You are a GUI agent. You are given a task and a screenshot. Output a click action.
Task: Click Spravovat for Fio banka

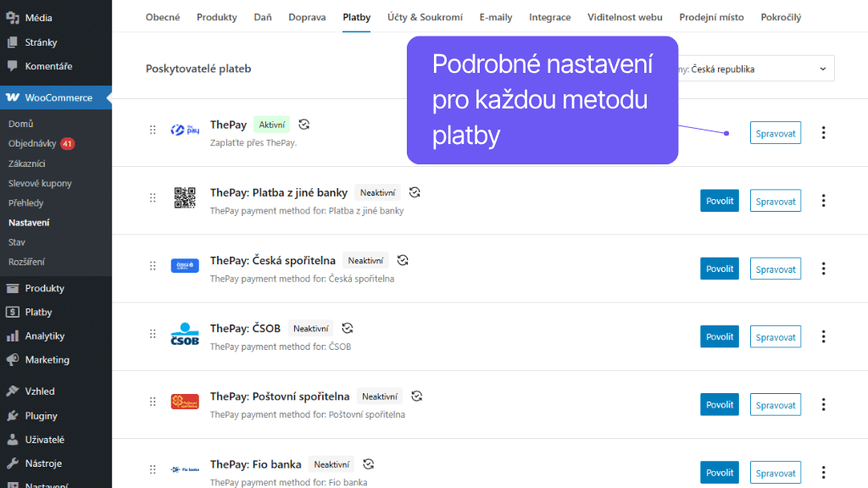click(776, 473)
